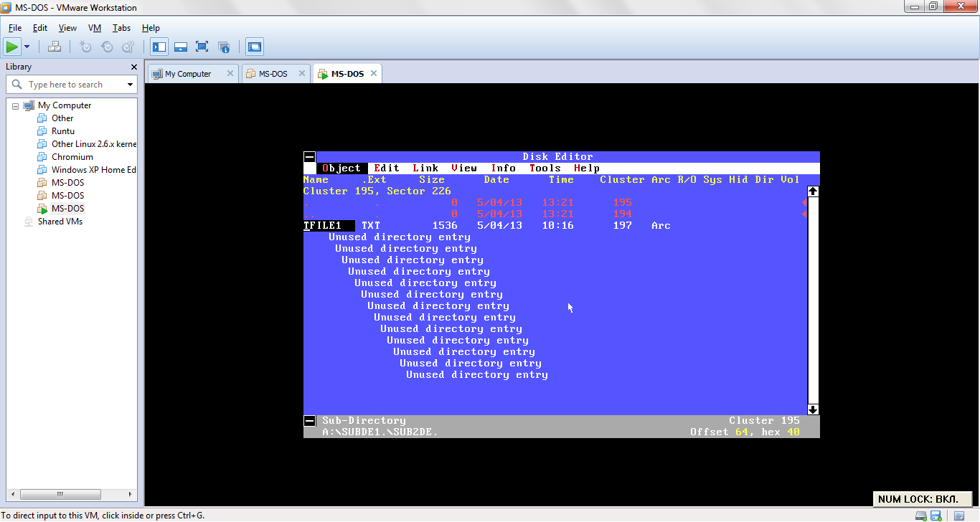
Task: Click the Take Snapshot toolbar icon
Action: coord(85,47)
